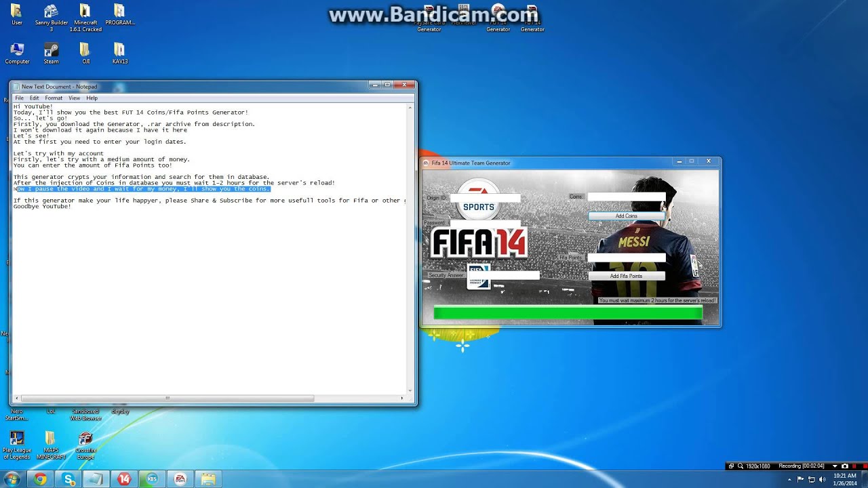Open the Bandicam recording bar dropdown arrow
Viewport: 868px width, 488px height.
coord(835,466)
